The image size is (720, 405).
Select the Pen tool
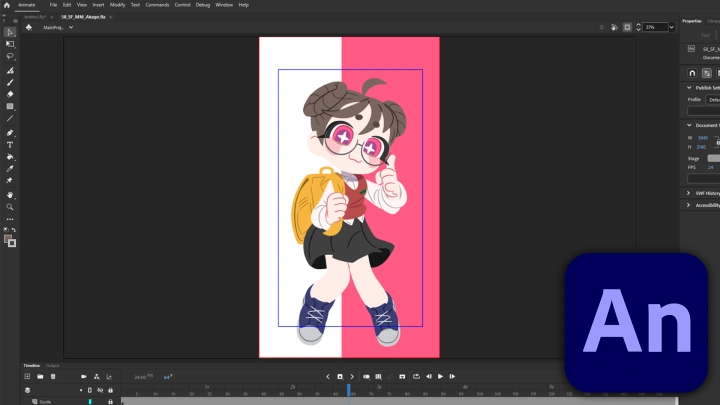(x=10, y=133)
